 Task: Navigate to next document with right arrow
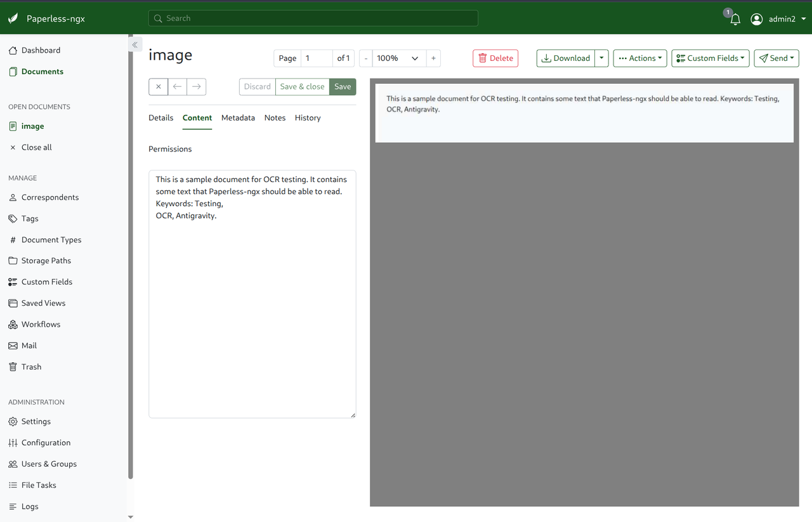pos(196,86)
